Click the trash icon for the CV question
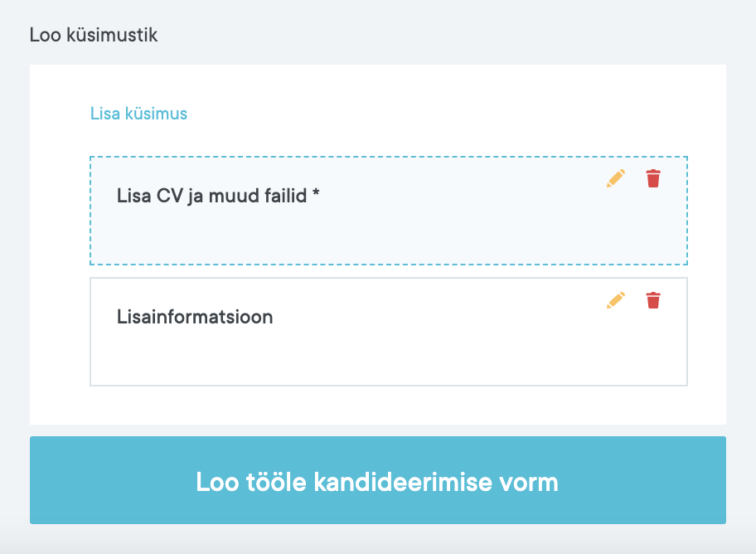Viewport: 756px width, 554px height. pyautogui.click(x=653, y=178)
